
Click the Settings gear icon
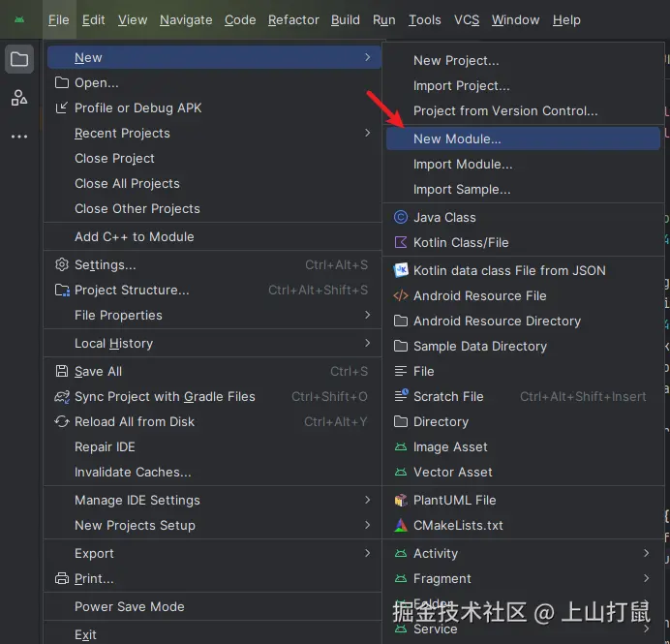62,264
